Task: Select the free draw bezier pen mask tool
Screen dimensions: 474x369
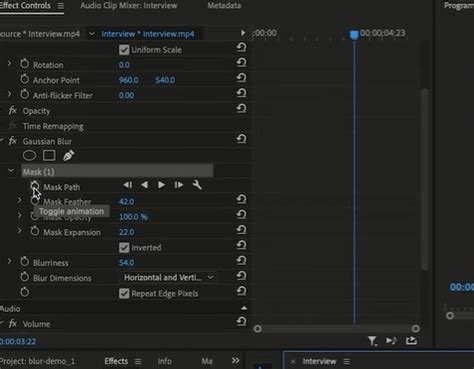Action: pyautogui.click(x=68, y=155)
